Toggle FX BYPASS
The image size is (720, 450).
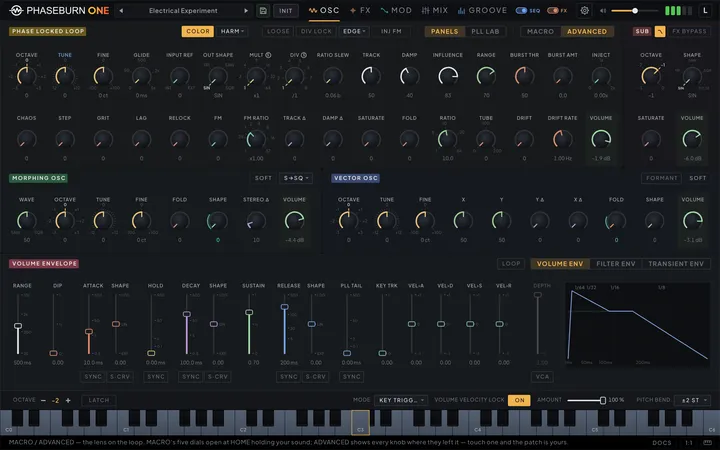(689, 31)
